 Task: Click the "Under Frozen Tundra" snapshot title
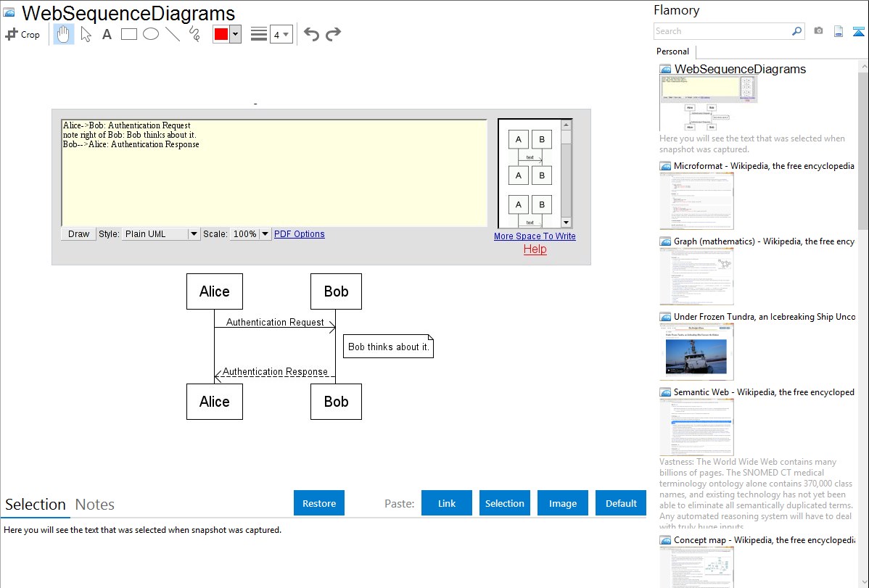(765, 317)
